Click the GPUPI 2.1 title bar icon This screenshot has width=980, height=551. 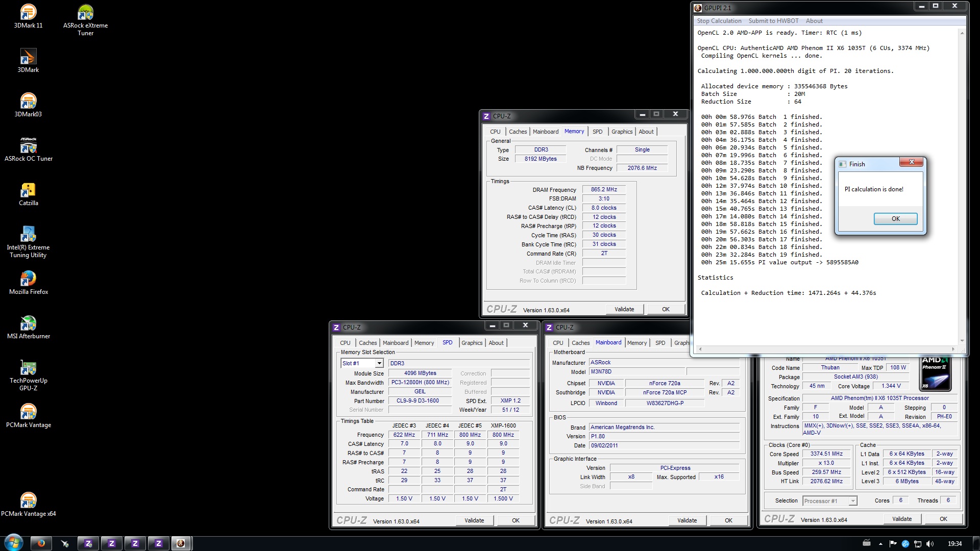pos(698,8)
